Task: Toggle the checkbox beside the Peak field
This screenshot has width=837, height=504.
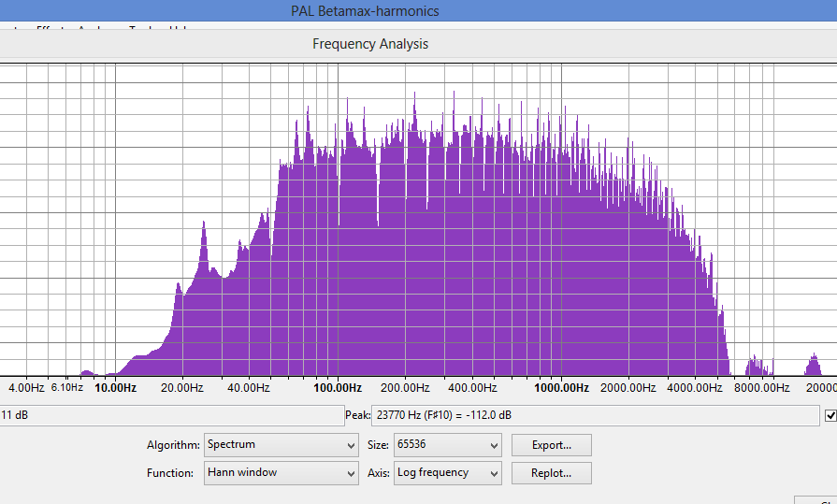Action: (830, 415)
